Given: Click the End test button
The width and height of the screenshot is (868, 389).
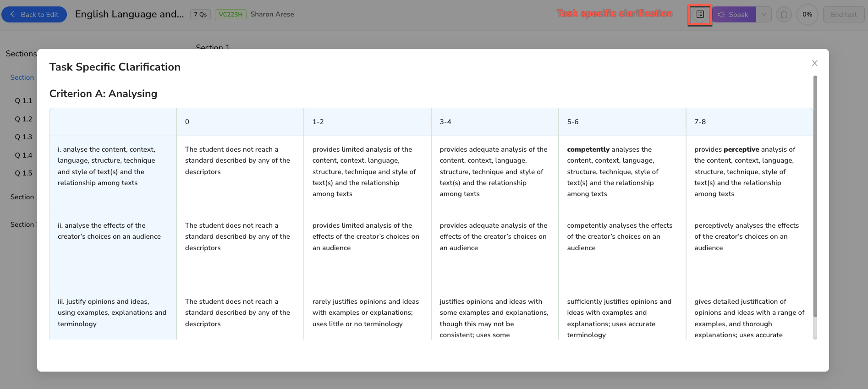Looking at the screenshot, I should pyautogui.click(x=843, y=15).
